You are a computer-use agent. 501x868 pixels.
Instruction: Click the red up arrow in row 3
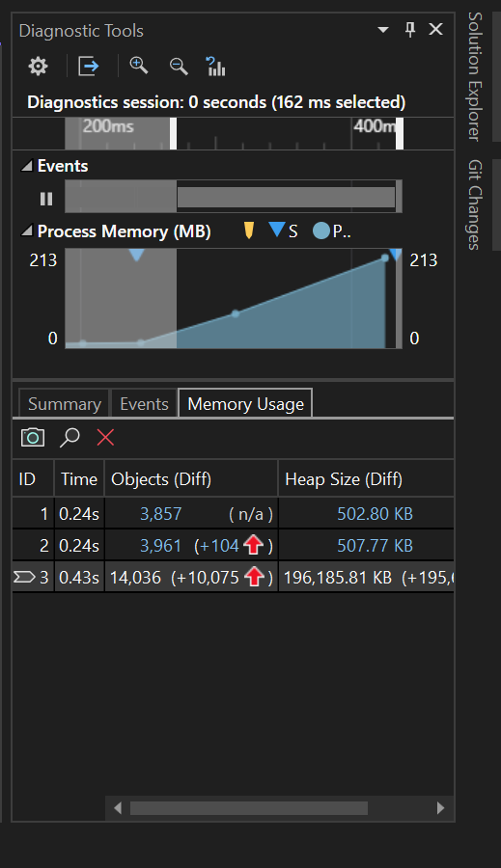(254, 578)
